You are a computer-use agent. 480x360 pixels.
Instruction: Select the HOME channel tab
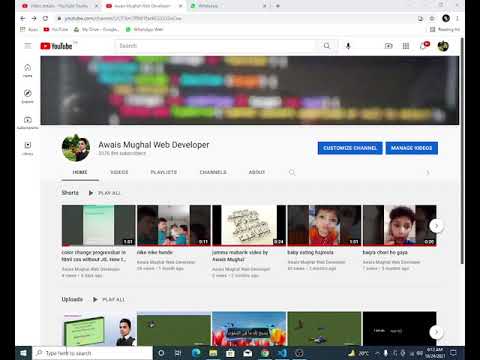(80, 172)
